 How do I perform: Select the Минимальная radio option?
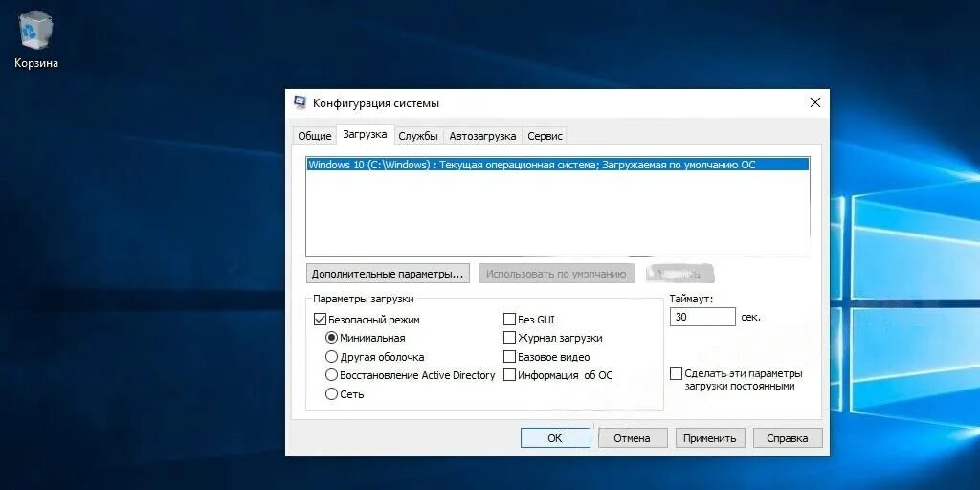[332, 338]
